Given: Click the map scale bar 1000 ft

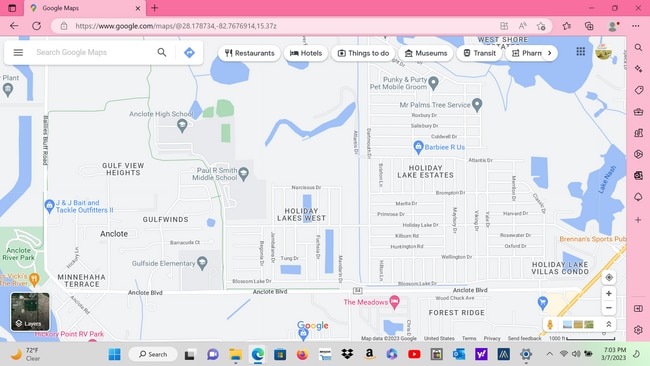Looking at the screenshot, I should (x=582, y=339).
